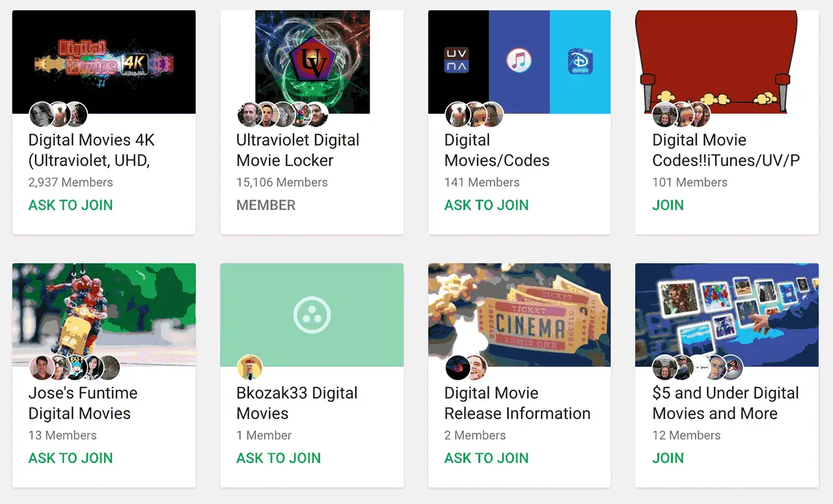Click ASK TO JOIN for Bkozak33 Digital Movies

(279, 458)
